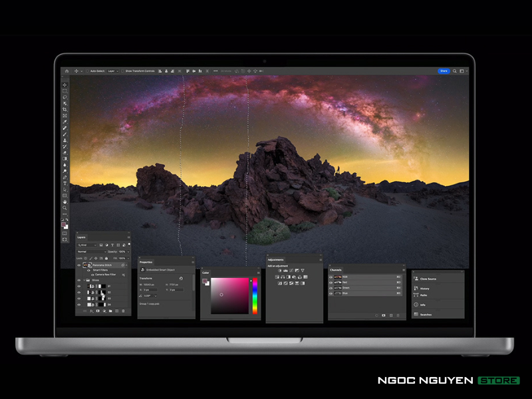Click the delete layer trash icon

point(122,311)
